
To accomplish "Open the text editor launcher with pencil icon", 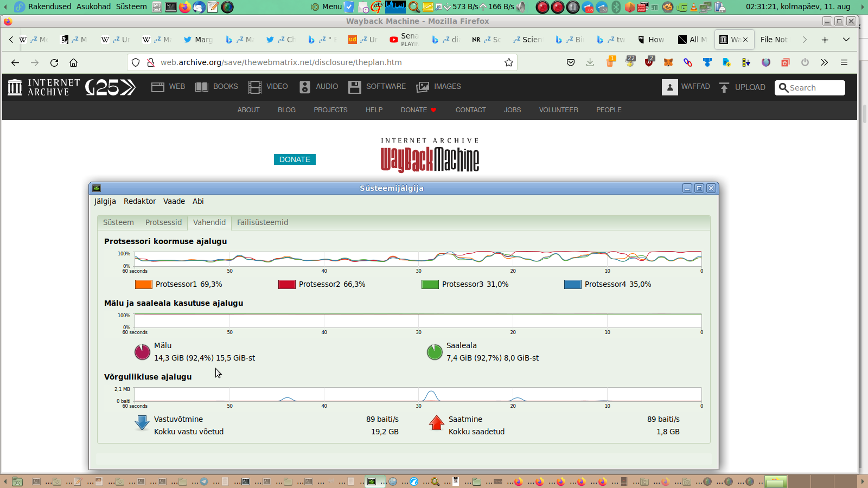I will click(213, 7).
